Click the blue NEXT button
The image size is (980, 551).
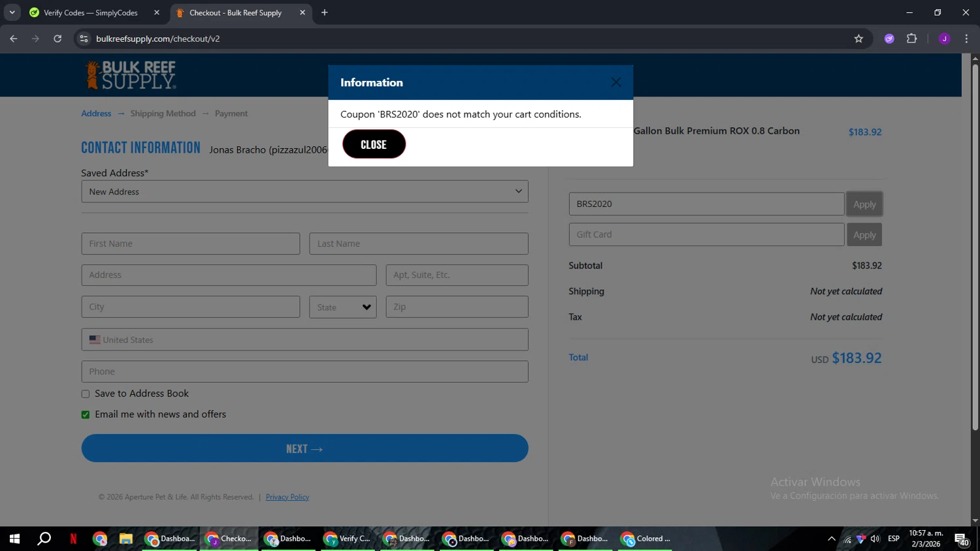pos(304,449)
